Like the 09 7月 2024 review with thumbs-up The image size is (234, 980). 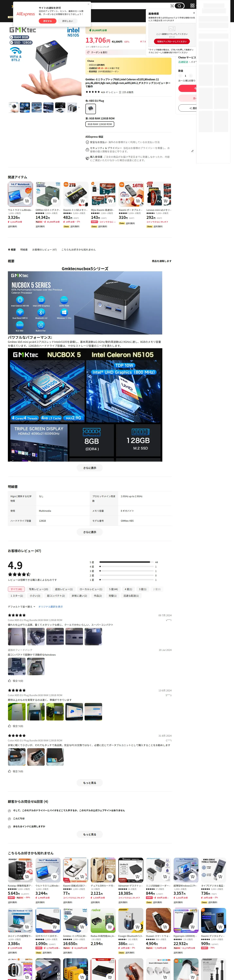(9, 681)
